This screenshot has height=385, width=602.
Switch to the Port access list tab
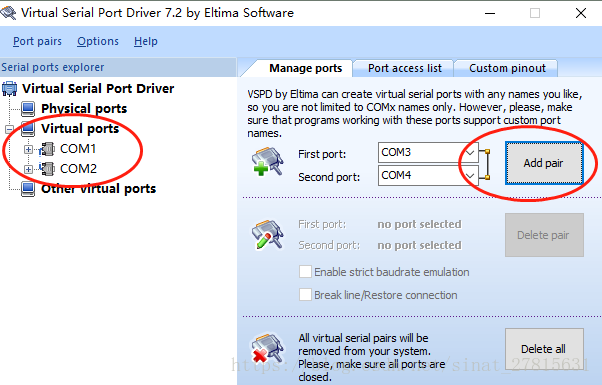point(405,68)
